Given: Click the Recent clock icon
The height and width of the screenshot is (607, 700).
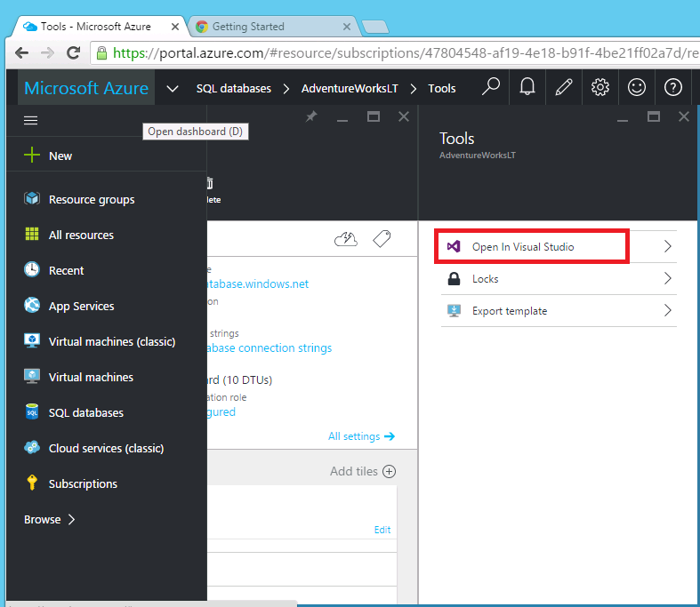Looking at the screenshot, I should tap(32, 269).
